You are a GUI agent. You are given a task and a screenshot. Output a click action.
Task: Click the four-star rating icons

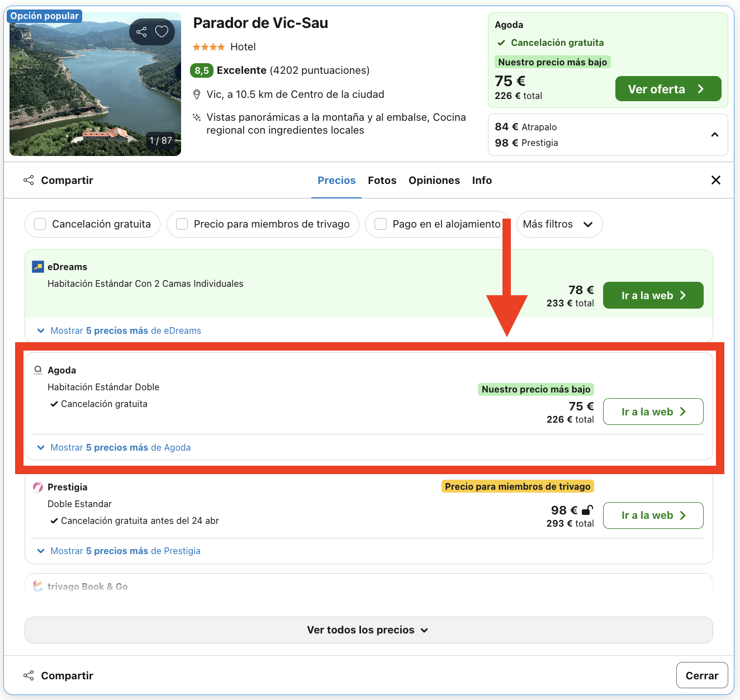[x=209, y=47]
